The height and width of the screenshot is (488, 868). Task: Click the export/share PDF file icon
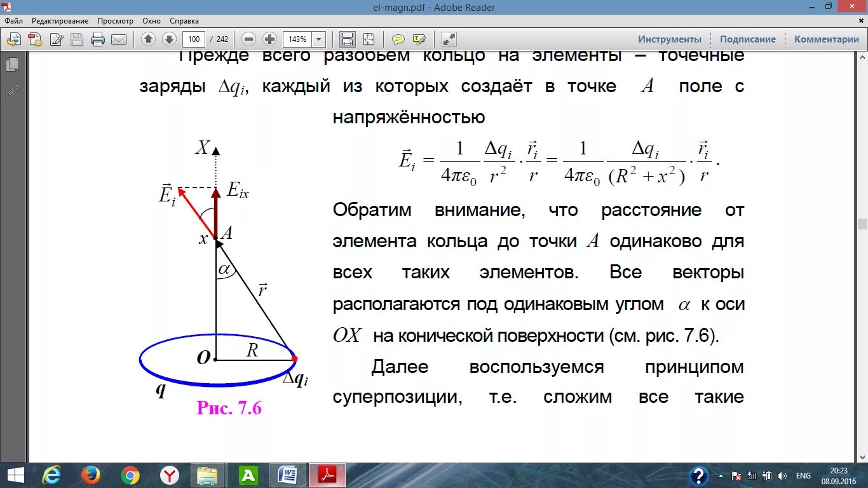[14, 39]
